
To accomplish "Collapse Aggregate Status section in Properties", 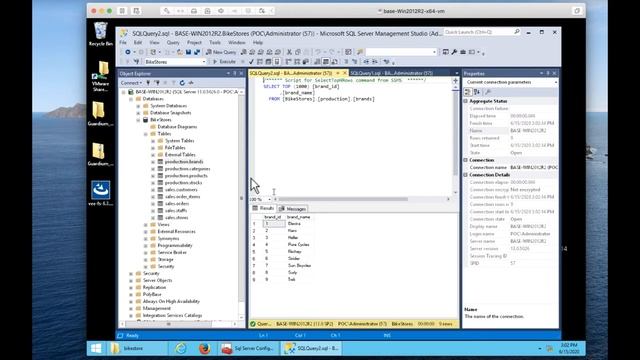I will coord(466,101).
